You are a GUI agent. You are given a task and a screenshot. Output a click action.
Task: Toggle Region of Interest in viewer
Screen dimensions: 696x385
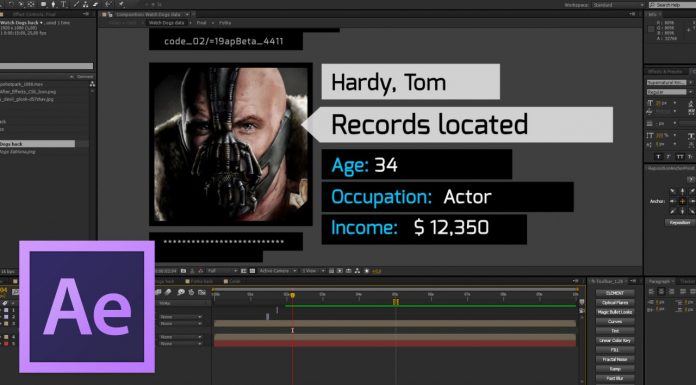244,271
